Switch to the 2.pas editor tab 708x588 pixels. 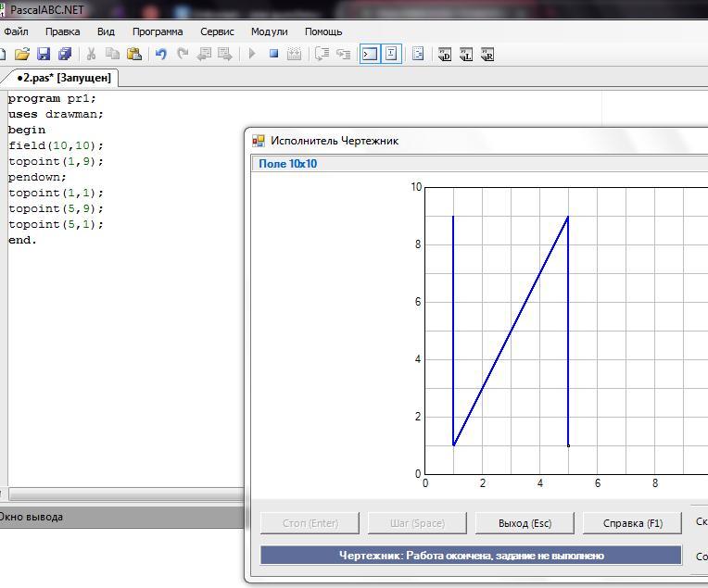coord(63,78)
